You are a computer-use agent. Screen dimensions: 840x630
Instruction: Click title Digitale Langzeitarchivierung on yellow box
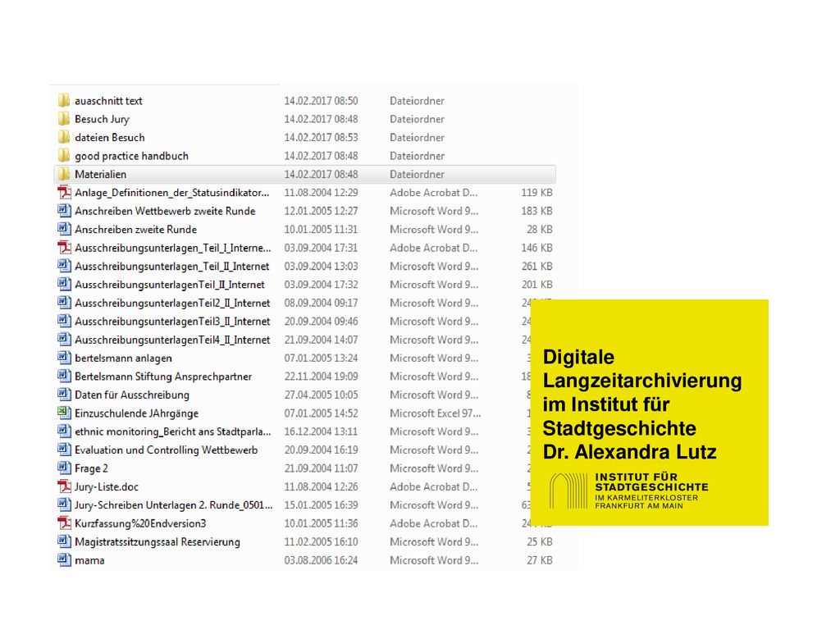coord(641,368)
